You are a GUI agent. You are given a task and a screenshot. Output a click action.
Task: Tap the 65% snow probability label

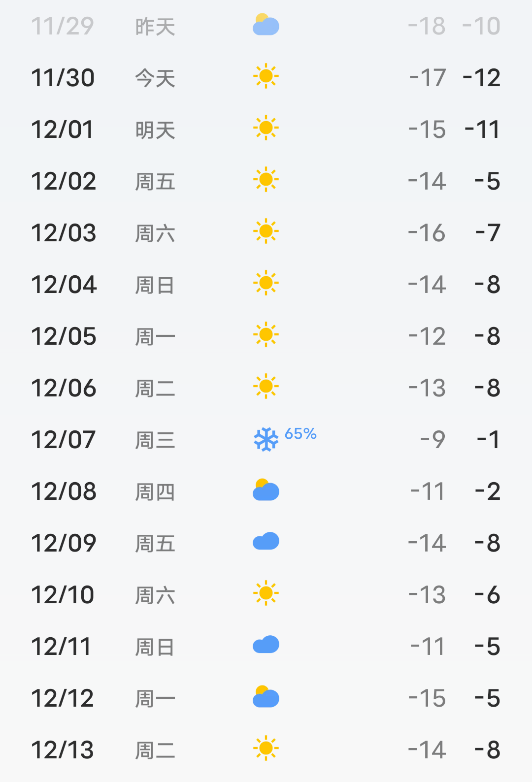(300, 434)
